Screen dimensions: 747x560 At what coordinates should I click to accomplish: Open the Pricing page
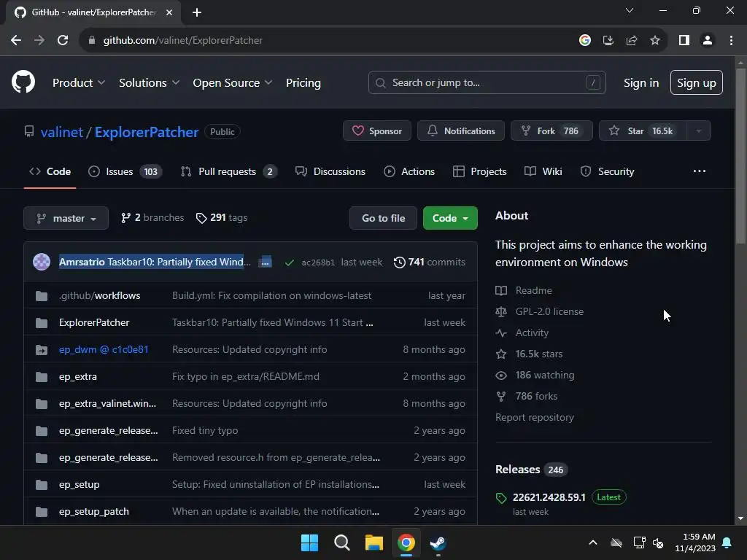pos(303,82)
